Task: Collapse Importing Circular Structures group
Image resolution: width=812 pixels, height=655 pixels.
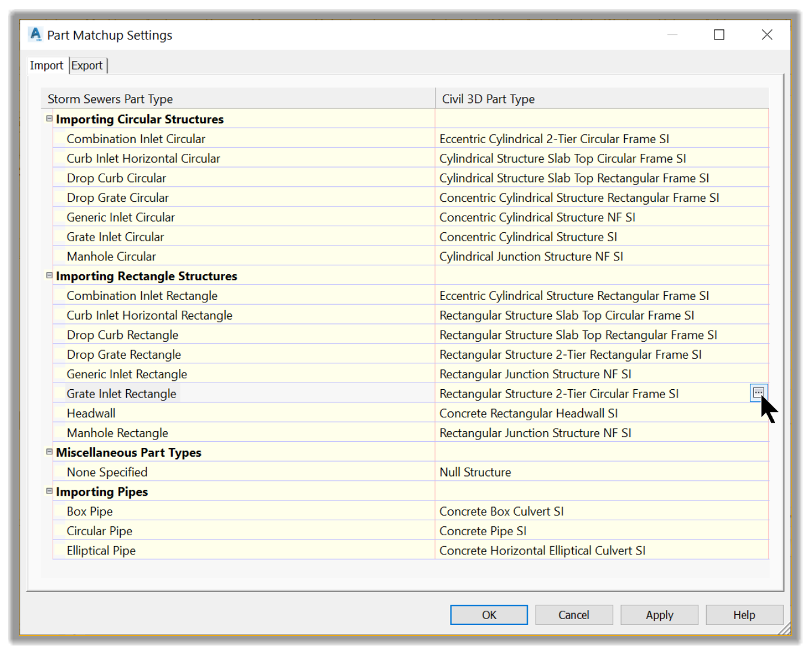Action: (x=50, y=119)
